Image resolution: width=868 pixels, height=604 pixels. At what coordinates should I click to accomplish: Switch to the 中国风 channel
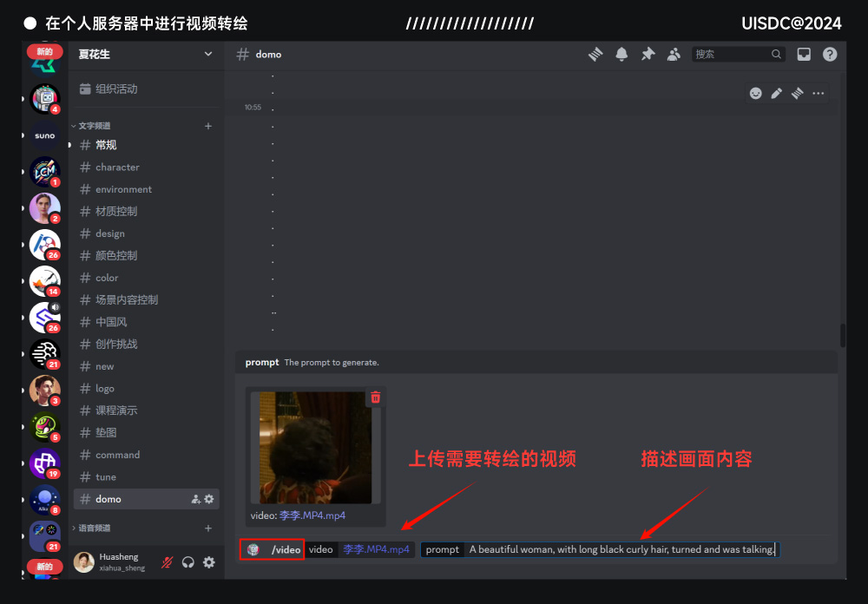pyautogui.click(x=111, y=322)
